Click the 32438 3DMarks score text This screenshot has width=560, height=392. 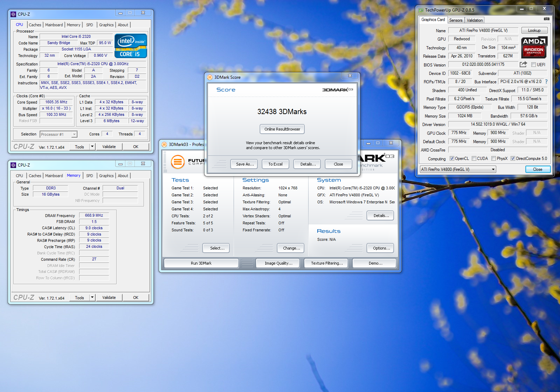(x=282, y=112)
